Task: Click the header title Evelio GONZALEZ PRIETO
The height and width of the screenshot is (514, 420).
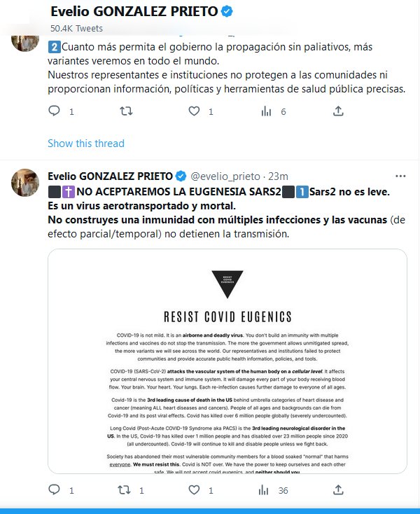Action: (x=134, y=11)
